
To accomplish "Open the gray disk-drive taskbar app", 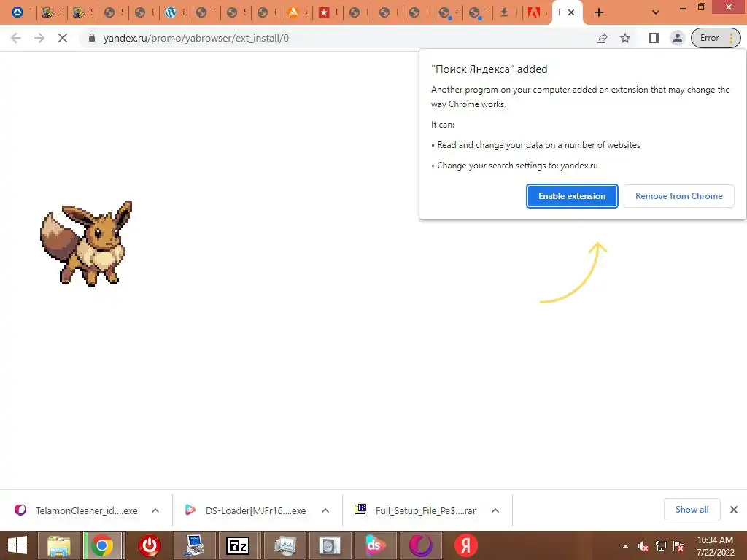I will point(330,545).
